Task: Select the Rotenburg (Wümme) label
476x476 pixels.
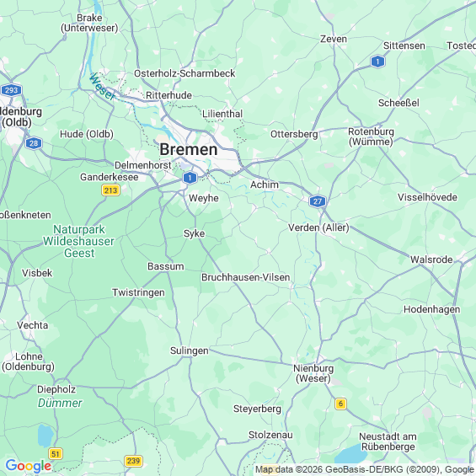Action: 371,136
